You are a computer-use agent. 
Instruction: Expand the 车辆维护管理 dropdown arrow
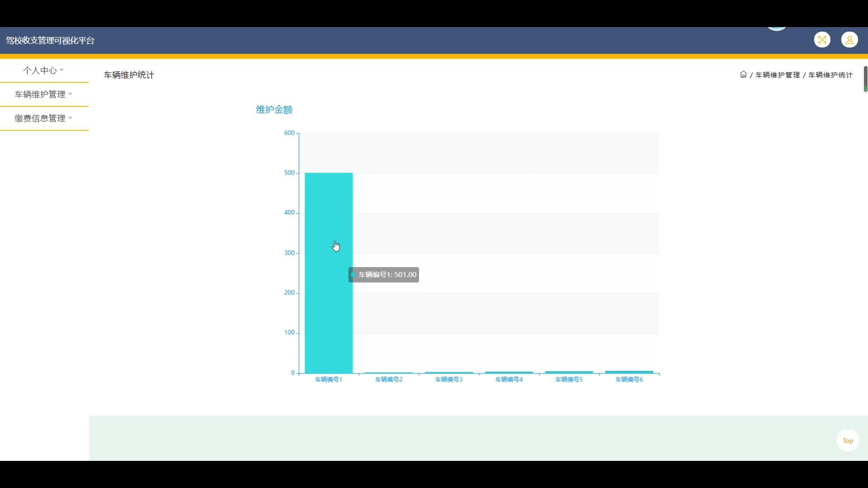click(71, 94)
